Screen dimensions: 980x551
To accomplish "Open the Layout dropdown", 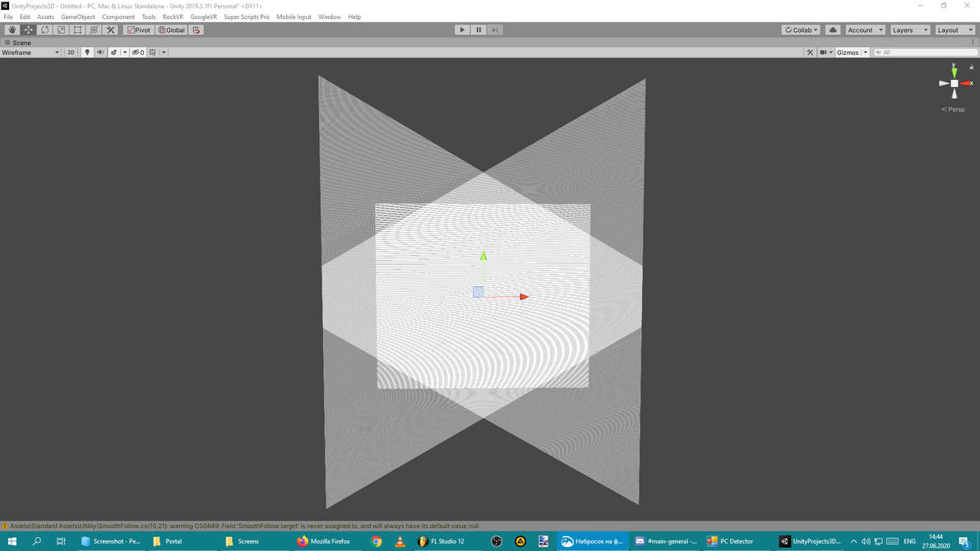I will click(x=954, y=30).
